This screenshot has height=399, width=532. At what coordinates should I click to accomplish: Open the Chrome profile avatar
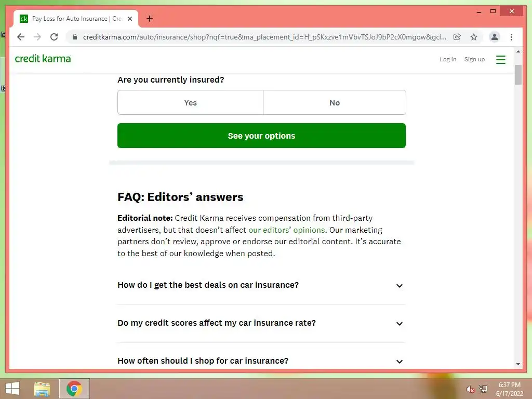pyautogui.click(x=495, y=37)
